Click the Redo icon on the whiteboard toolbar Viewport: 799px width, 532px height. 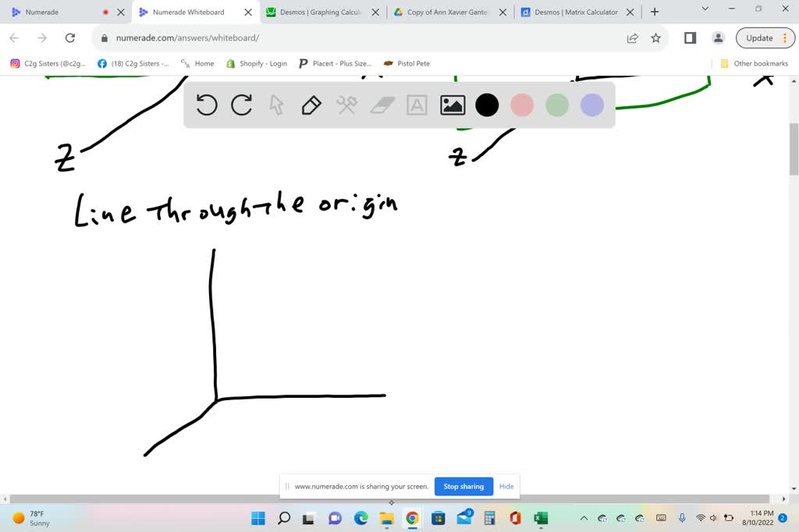pos(241,105)
